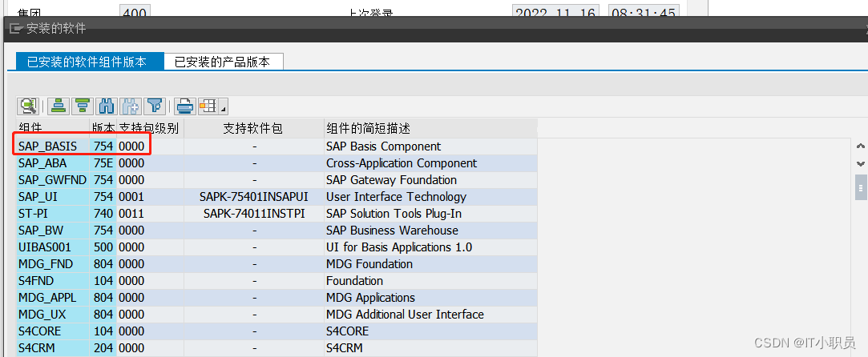The height and width of the screenshot is (357, 868).
Task: Set a filter using the funnel icon
Action: click(x=155, y=106)
